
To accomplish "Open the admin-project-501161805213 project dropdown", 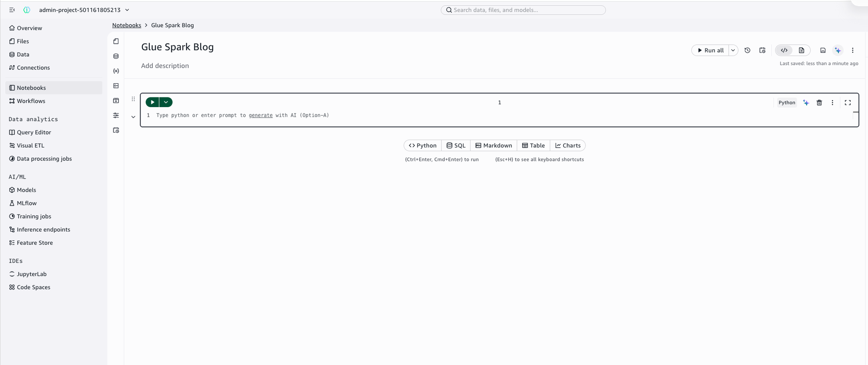I will 84,10.
